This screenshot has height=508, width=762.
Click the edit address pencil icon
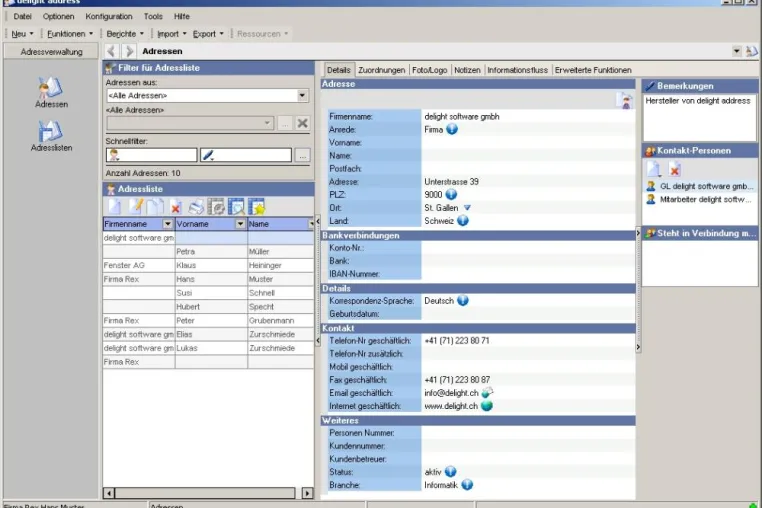tap(135, 207)
